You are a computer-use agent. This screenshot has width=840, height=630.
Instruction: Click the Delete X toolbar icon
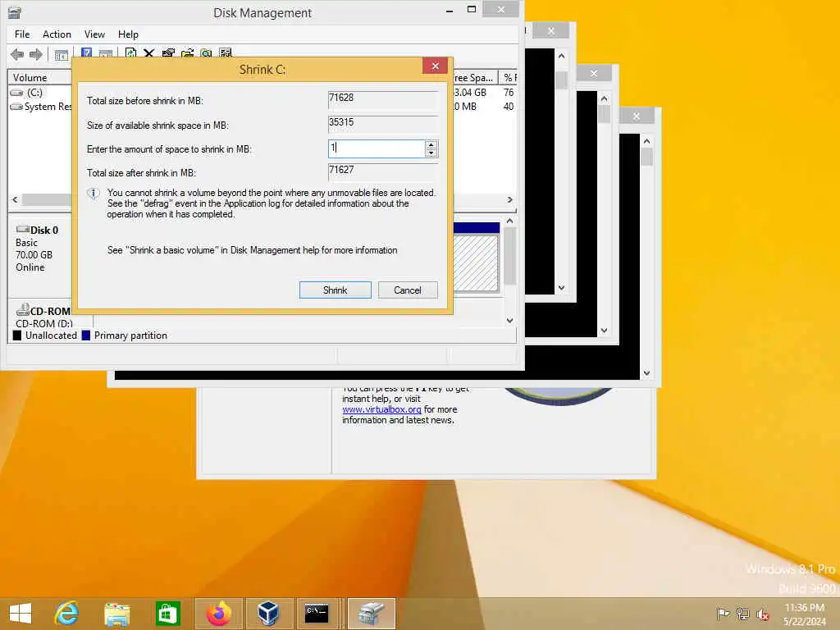[x=149, y=53]
